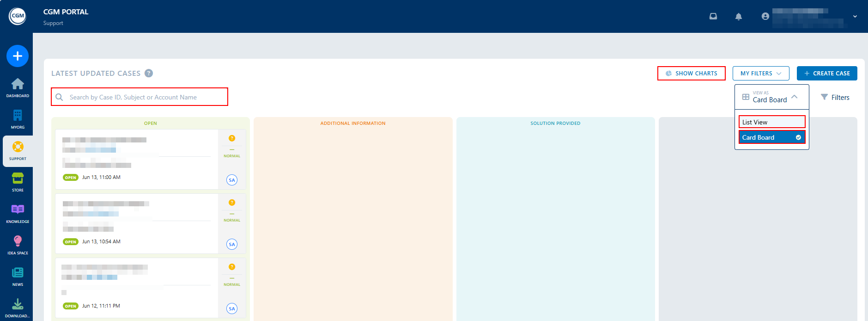
Task: Switch to List View option
Action: pos(771,122)
